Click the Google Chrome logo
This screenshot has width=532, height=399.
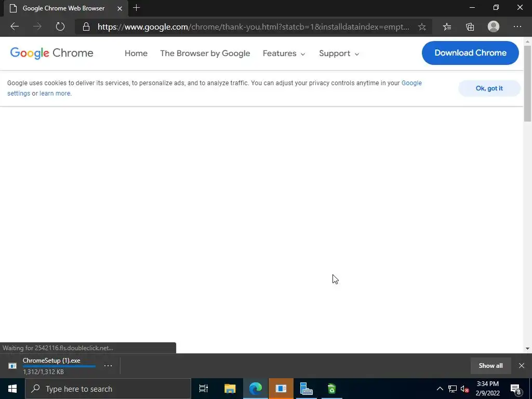pos(51,53)
